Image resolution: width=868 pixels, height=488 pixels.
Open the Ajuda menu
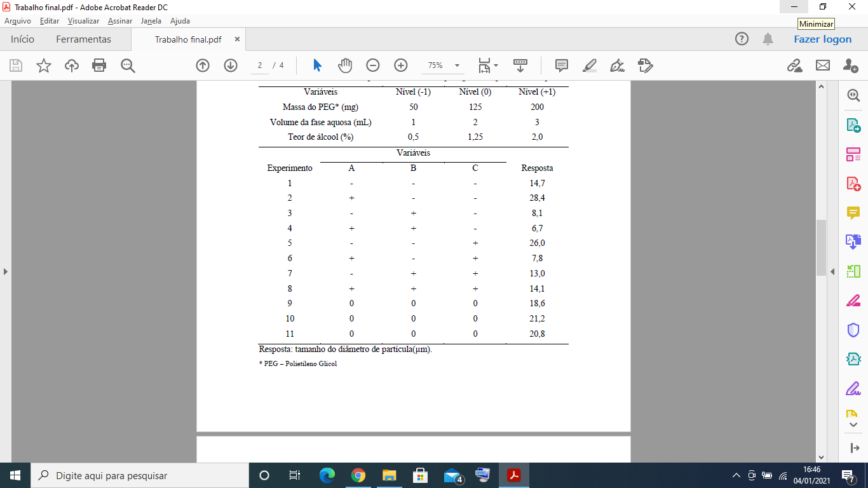coord(180,21)
